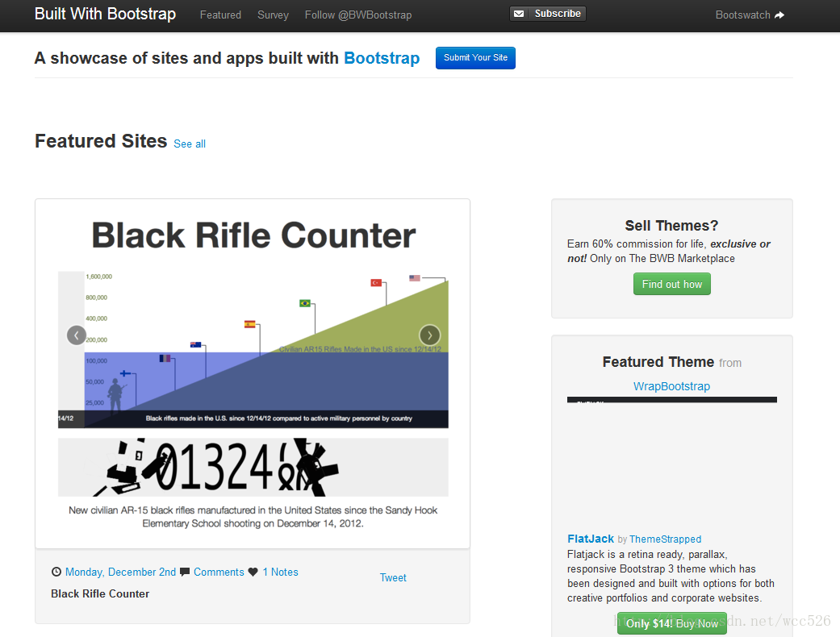The image size is (840, 637).
Task: Click the Featured Theme heading
Action: coord(658,362)
